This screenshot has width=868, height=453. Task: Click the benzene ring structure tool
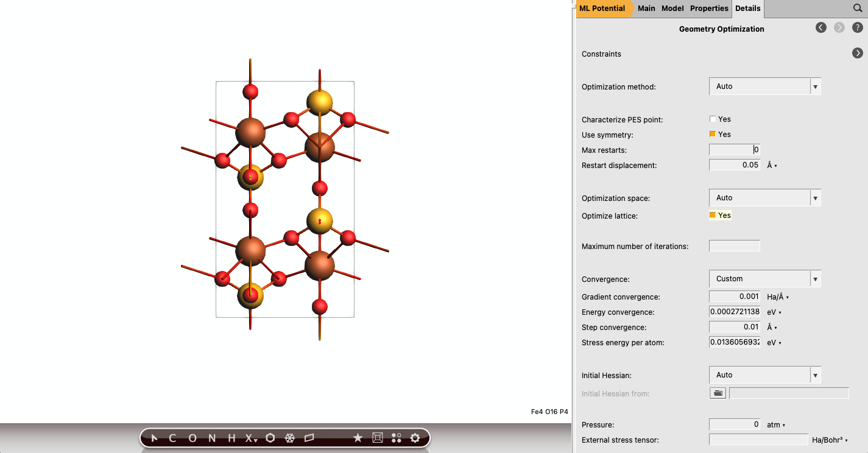(270, 438)
